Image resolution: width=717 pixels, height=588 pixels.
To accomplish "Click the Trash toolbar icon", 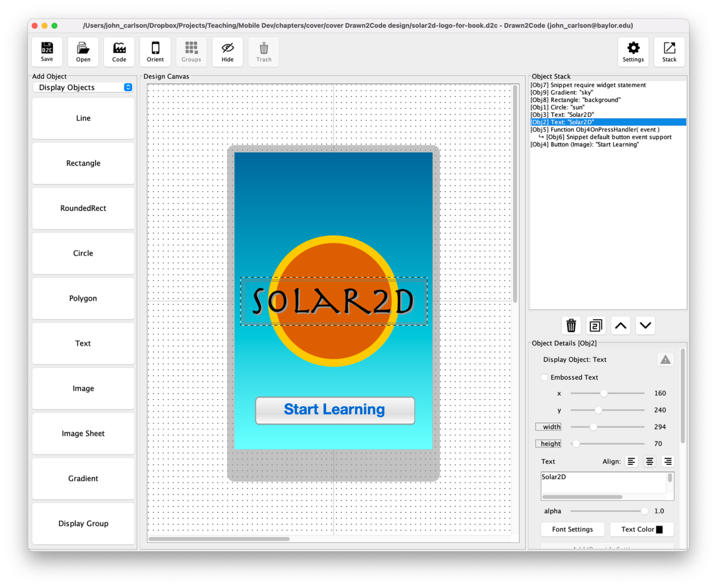I will [264, 52].
